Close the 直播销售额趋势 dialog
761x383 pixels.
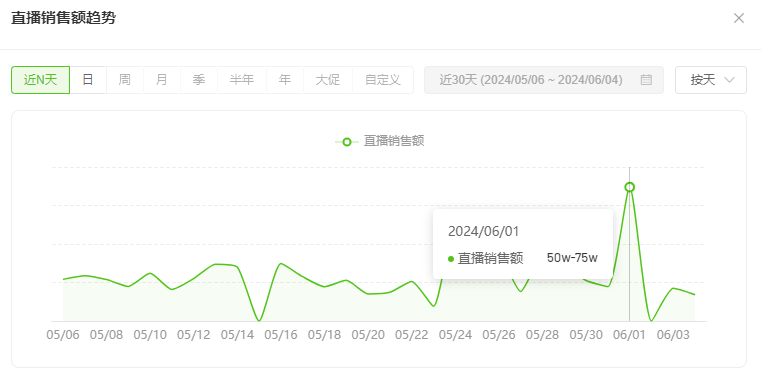pyautogui.click(x=739, y=18)
